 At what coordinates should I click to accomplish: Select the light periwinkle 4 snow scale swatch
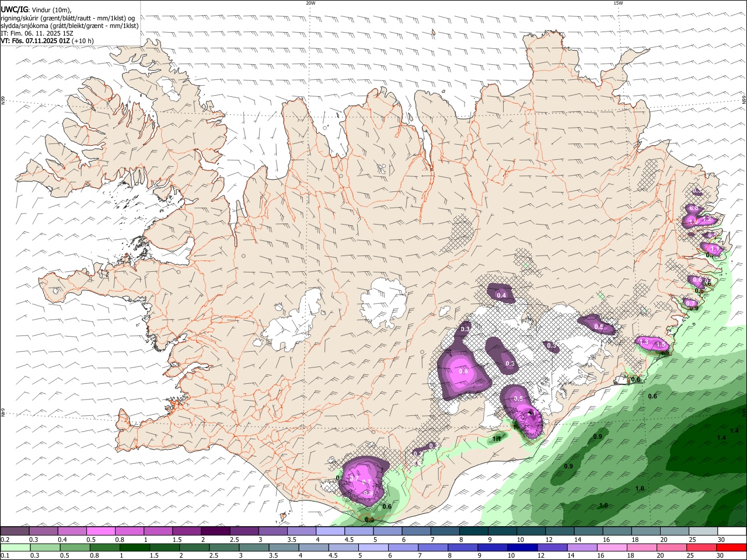[330, 531]
